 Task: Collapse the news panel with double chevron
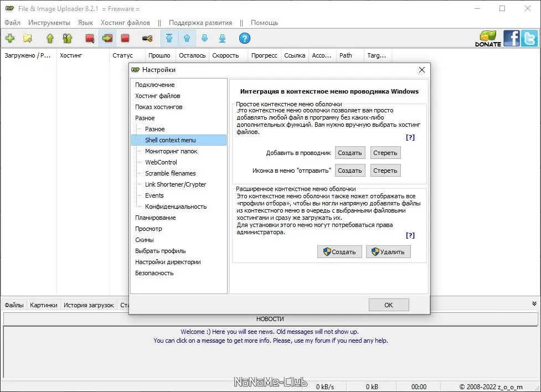point(534,303)
